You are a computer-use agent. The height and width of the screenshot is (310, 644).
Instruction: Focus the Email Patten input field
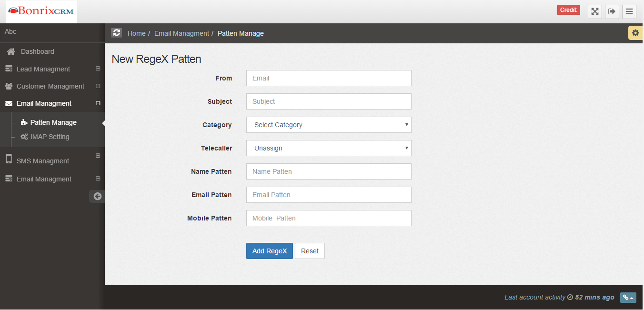329,195
